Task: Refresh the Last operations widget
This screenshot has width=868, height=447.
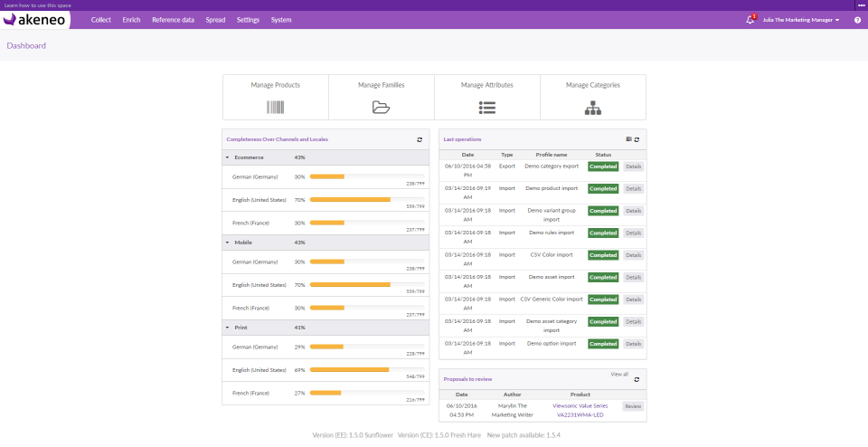Action: click(637, 139)
